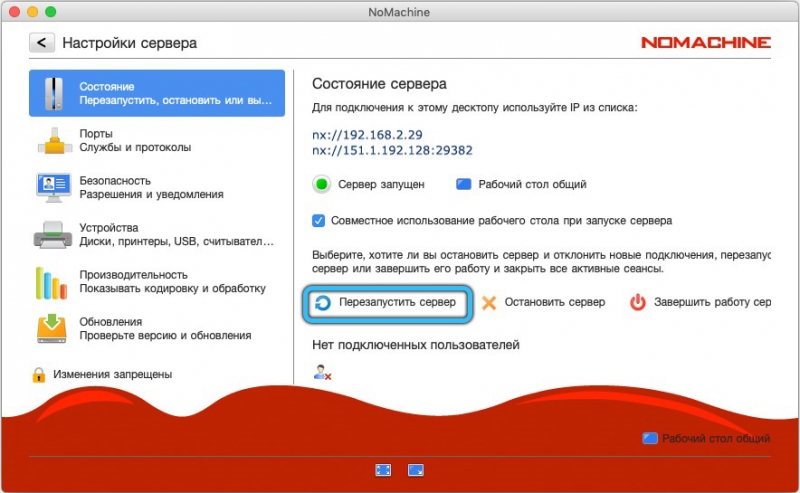Click the Настройки сервера title
Image resolution: width=800 pixels, height=493 pixels.
tap(130, 43)
